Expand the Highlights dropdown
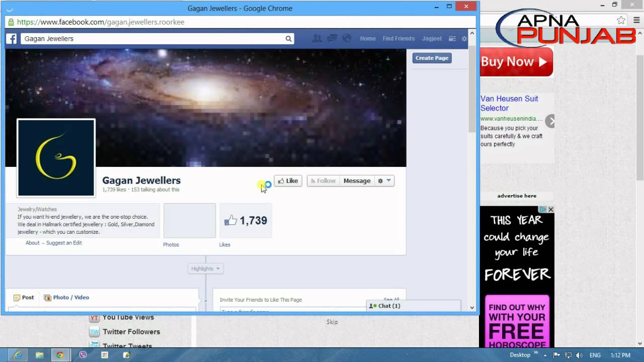Image resolution: width=644 pixels, height=362 pixels. click(206, 268)
